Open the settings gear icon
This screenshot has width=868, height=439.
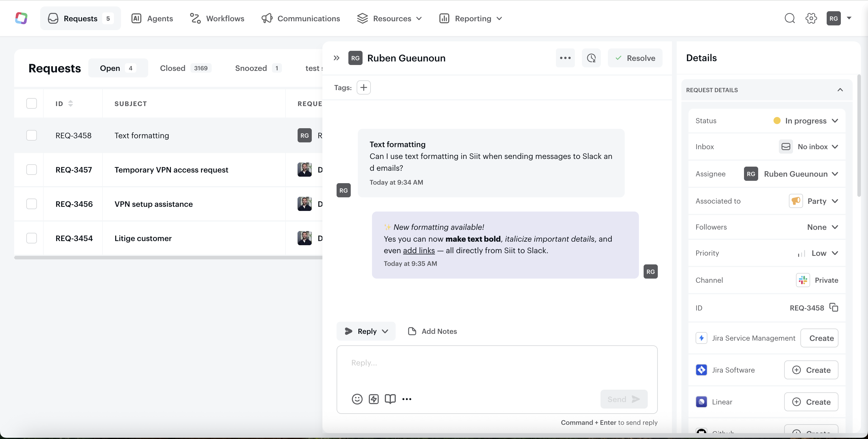coord(811,18)
